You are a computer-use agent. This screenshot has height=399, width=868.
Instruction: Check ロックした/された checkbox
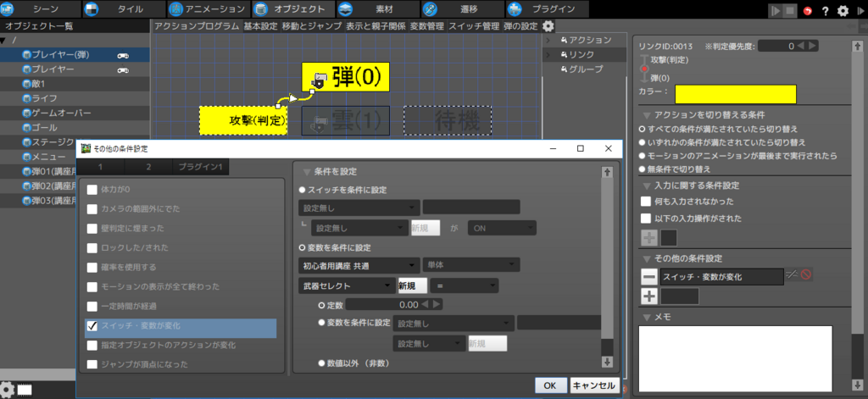coord(92,247)
